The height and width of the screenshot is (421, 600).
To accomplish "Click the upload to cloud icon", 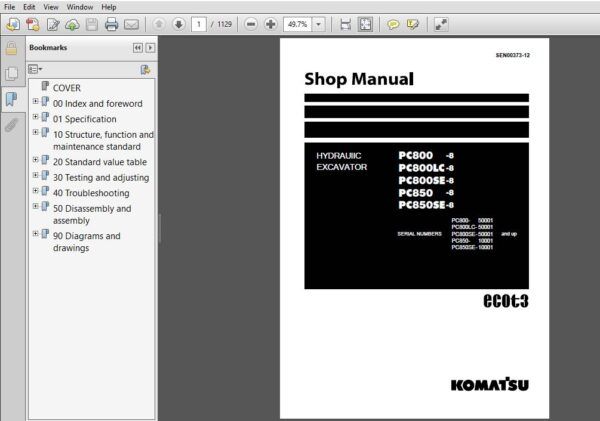I will click(72, 24).
